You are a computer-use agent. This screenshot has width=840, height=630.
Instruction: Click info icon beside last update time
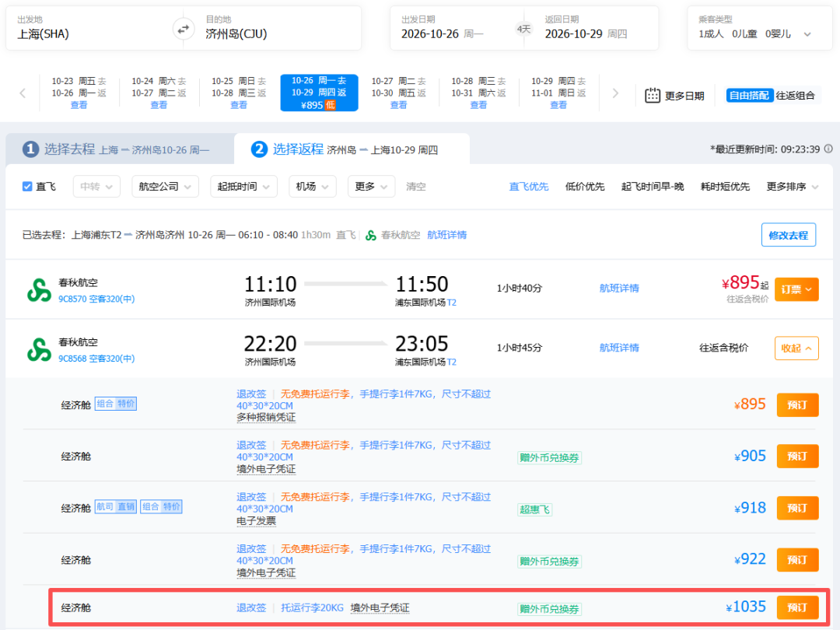click(x=828, y=149)
